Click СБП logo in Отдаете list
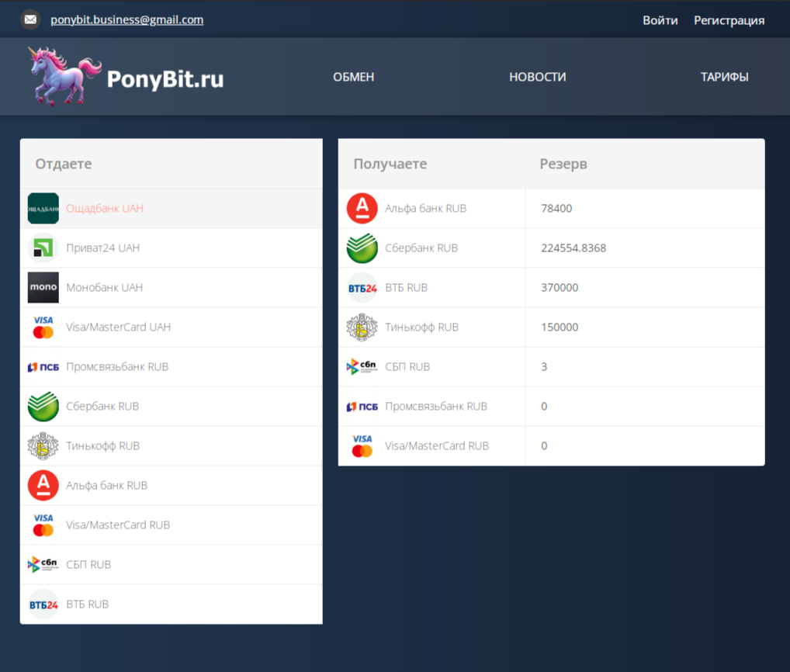Screen dimensions: 790x672 pos(43,564)
